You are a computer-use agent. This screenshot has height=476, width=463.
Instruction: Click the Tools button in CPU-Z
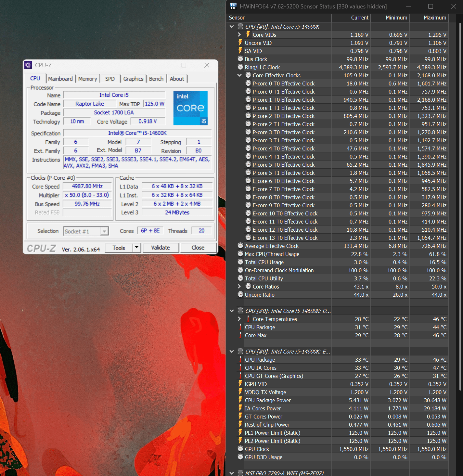point(119,248)
